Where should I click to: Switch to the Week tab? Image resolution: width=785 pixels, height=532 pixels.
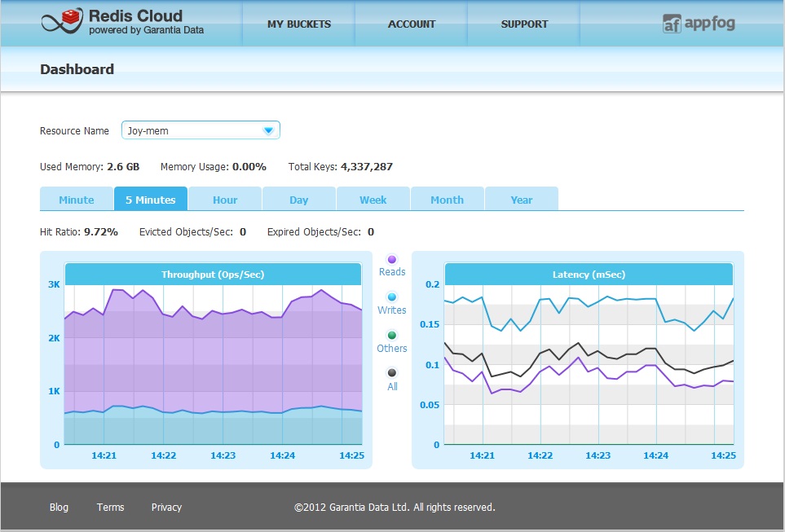pos(373,199)
